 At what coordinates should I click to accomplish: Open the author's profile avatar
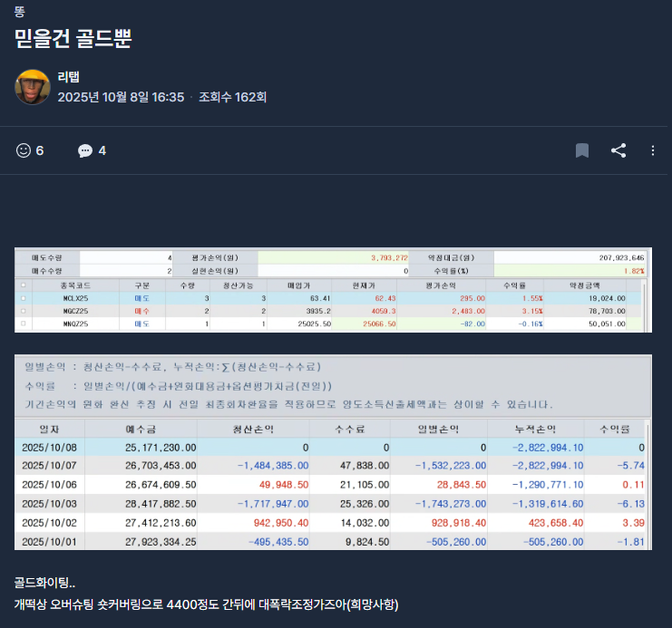click(33, 87)
